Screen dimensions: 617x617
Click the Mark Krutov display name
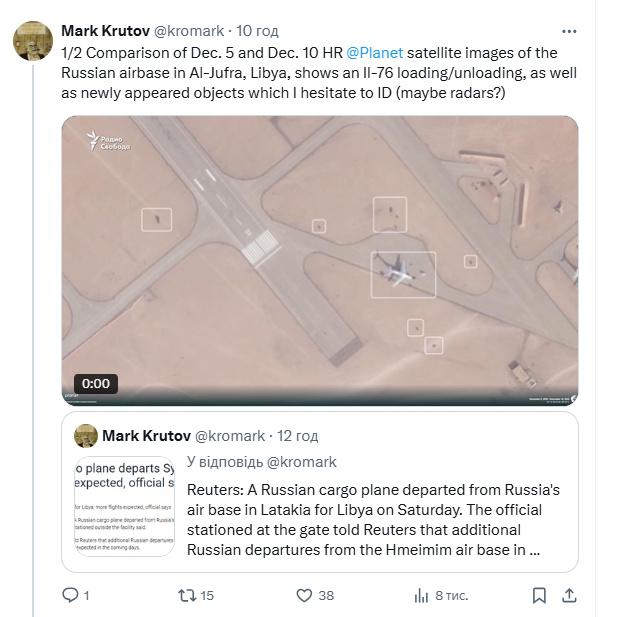(x=105, y=31)
